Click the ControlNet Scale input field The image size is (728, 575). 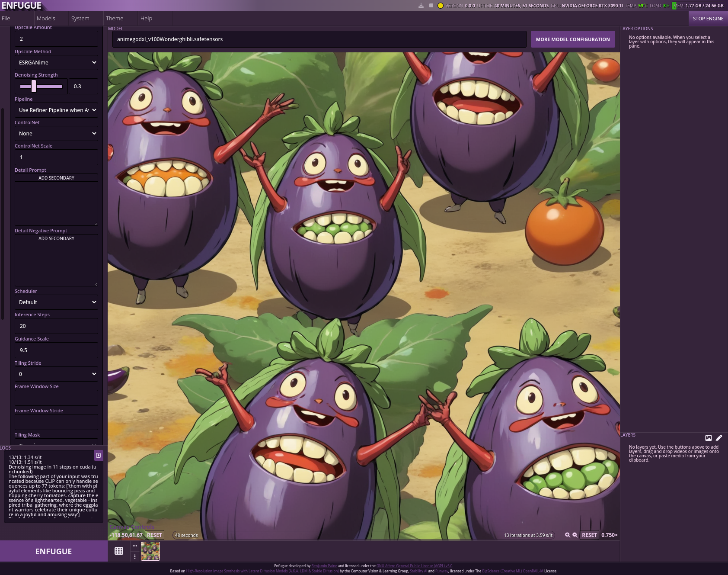(56, 157)
